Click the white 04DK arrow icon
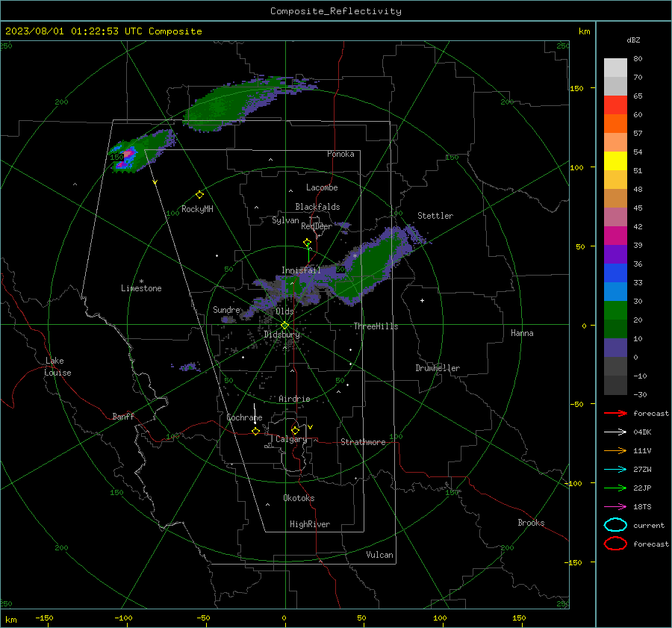Image resolution: width=672 pixels, height=628 pixels. click(x=615, y=432)
